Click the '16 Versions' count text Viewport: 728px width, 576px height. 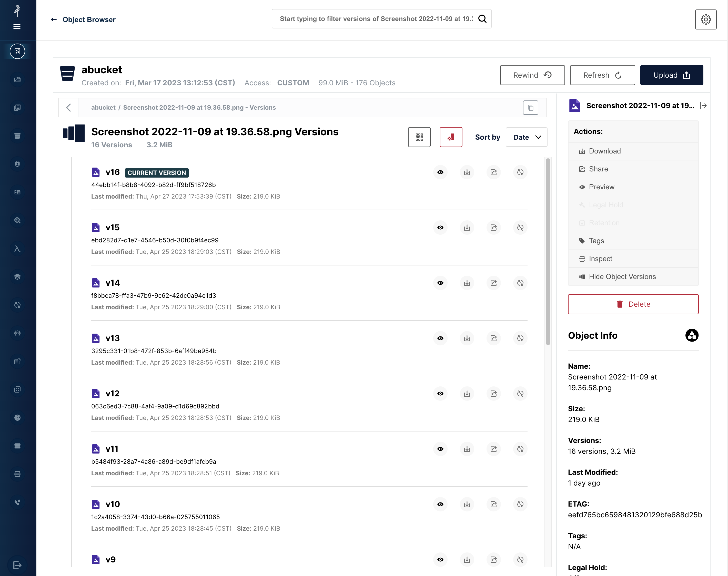pyautogui.click(x=112, y=145)
